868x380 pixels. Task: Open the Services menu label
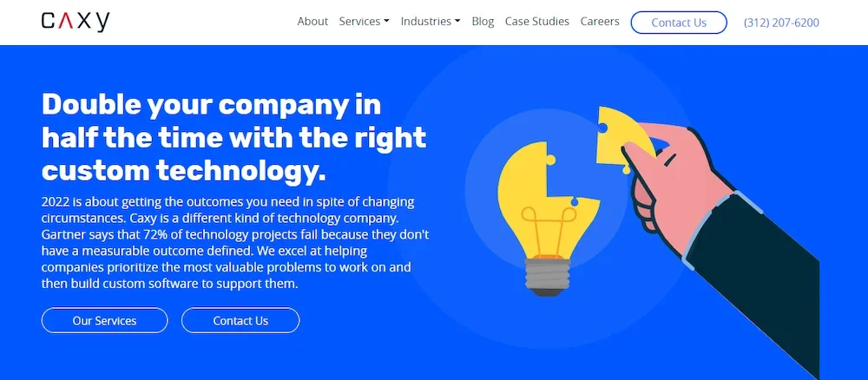[359, 22]
